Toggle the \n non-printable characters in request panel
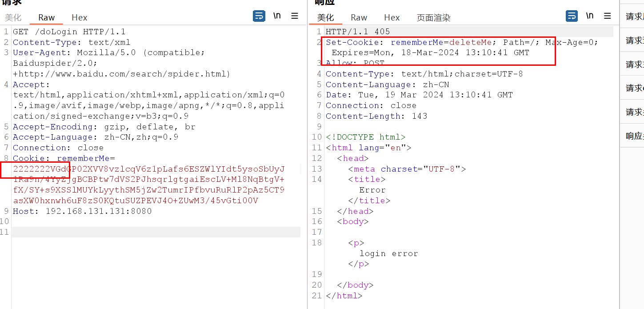The height and width of the screenshot is (309, 644). (277, 16)
